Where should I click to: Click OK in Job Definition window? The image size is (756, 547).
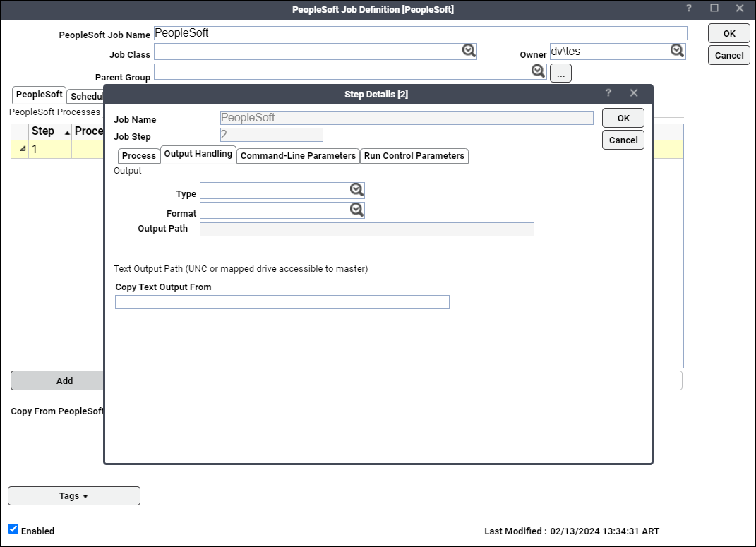[729, 34]
